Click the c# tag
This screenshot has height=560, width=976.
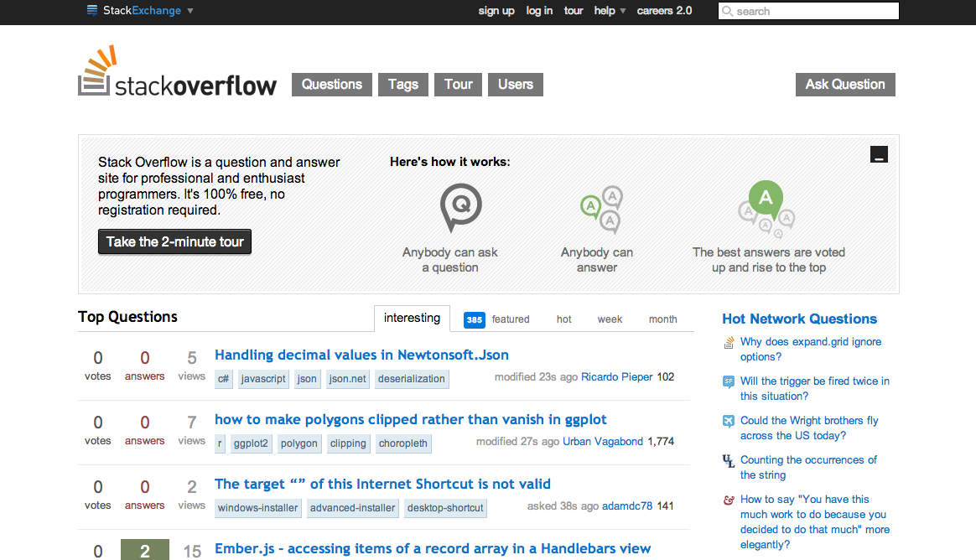224,379
